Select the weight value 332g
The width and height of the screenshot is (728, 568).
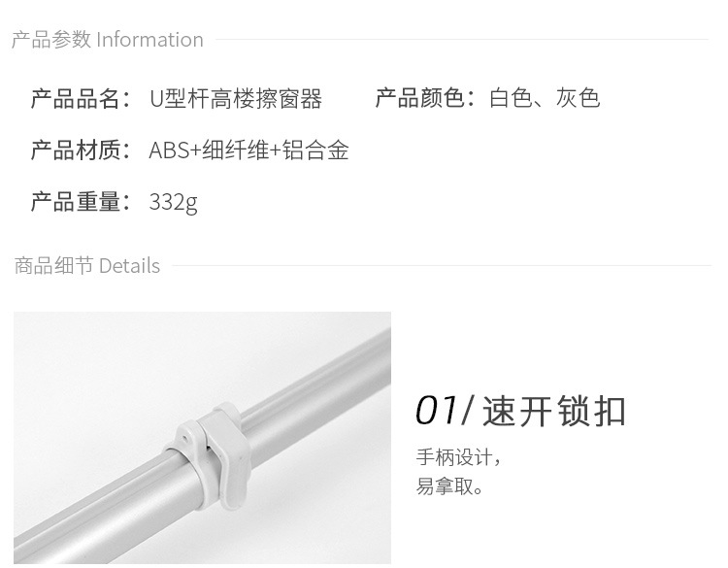[173, 203]
